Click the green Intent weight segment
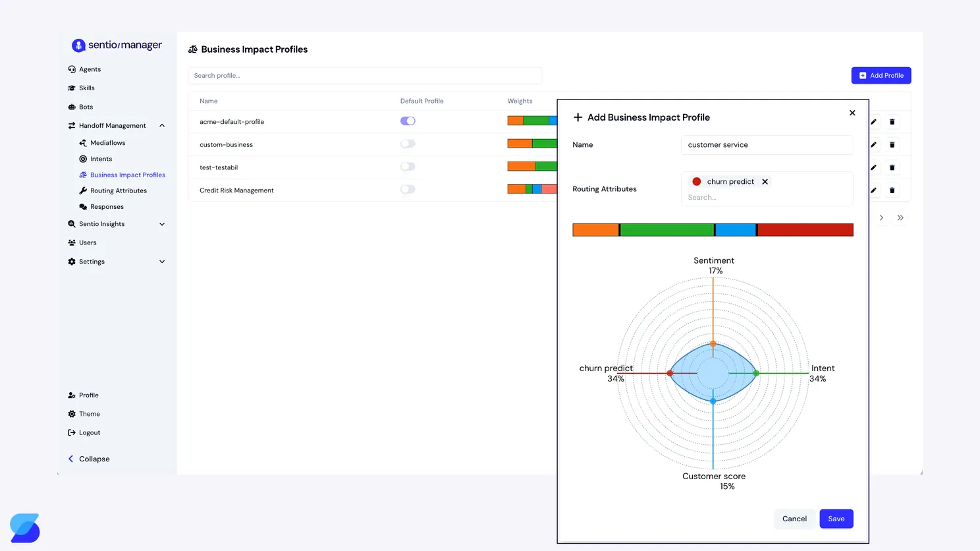This screenshot has width=980, height=551. coord(667,230)
